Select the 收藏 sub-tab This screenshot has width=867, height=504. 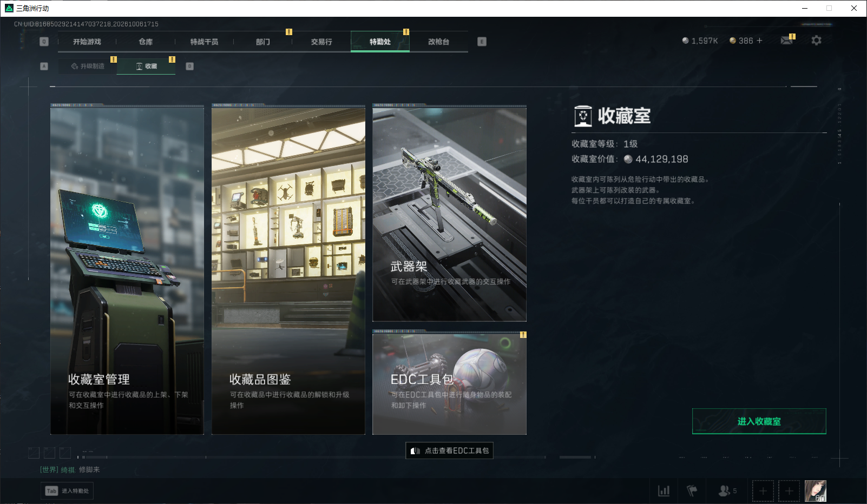pos(146,66)
